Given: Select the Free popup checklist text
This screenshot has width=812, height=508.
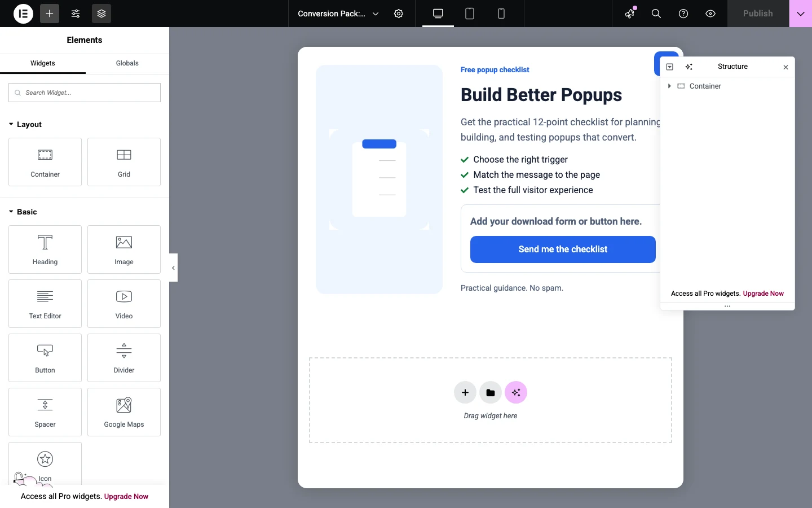Looking at the screenshot, I should [495, 70].
